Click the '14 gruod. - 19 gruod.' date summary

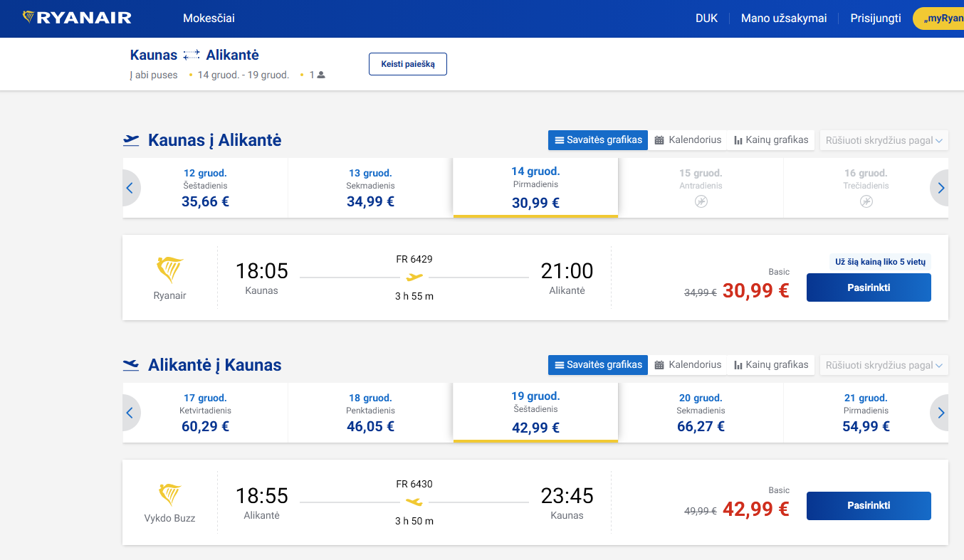point(243,75)
